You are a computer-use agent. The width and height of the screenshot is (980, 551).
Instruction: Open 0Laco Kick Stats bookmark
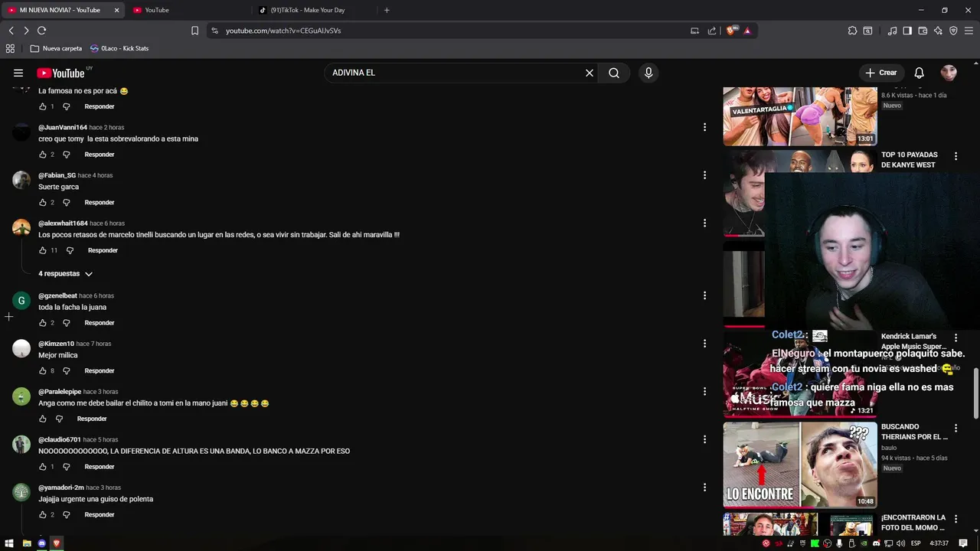pyautogui.click(x=119, y=48)
